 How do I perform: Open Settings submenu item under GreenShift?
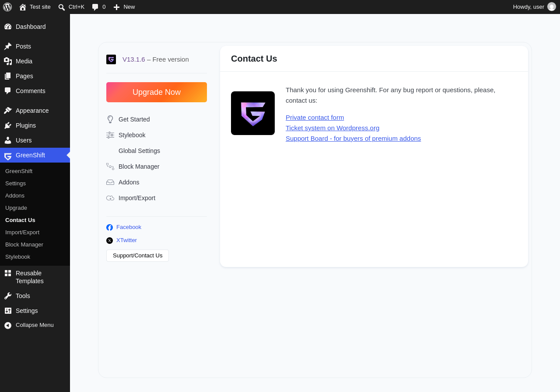click(x=15, y=184)
